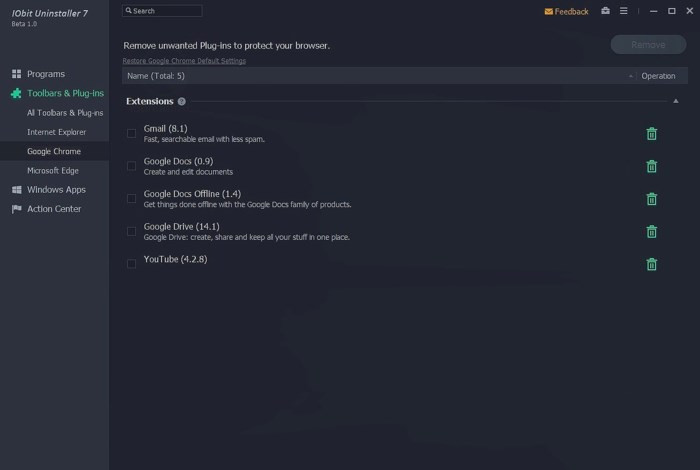Open the hamburger options menu
Screen dimensions: 700x470
click(624, 11)
